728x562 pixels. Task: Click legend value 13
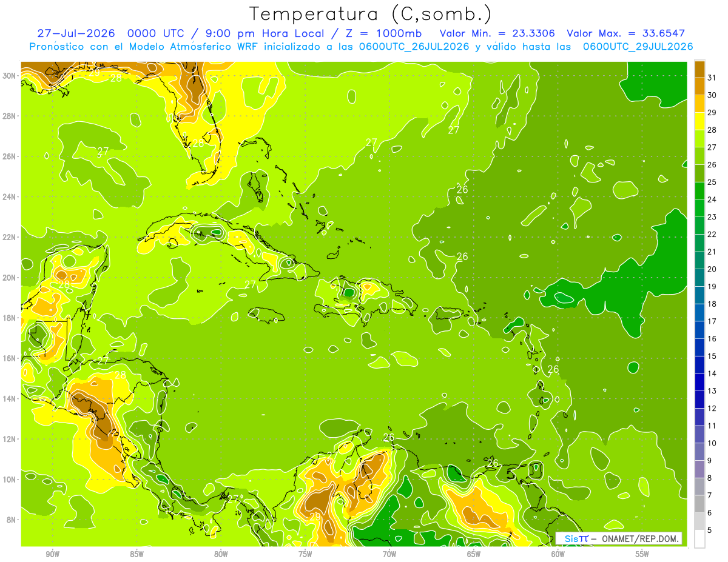coord(712,391)
